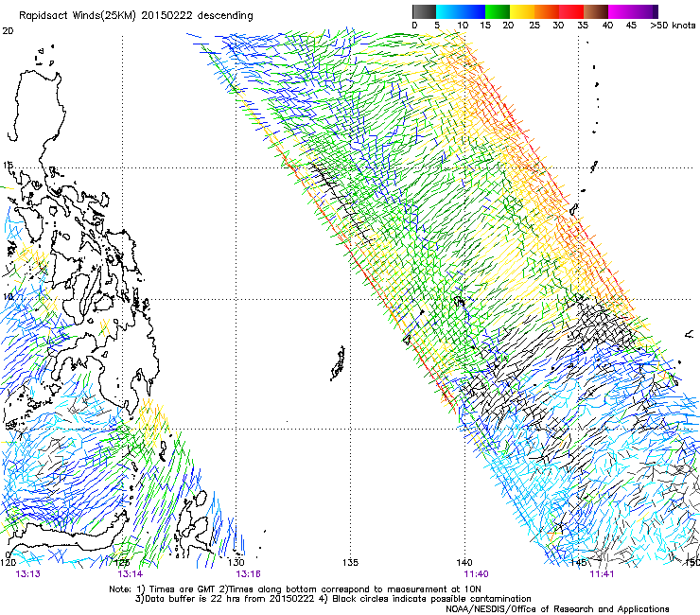The height and width of the screenshot is (615, 700).
Task: Click the longitude label '140' at bottom
Action: pos(464,562)
